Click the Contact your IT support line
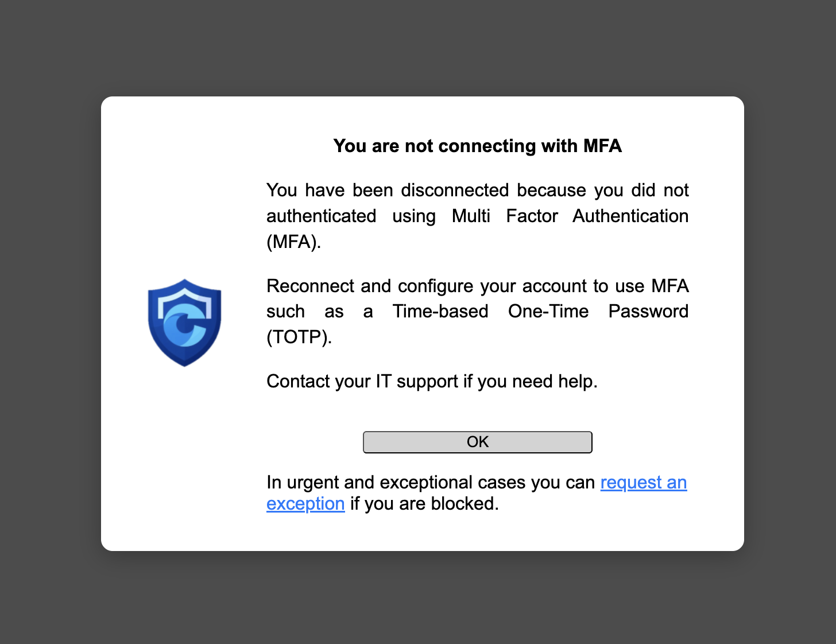This screenshot has width=836, height=644. 432,381
